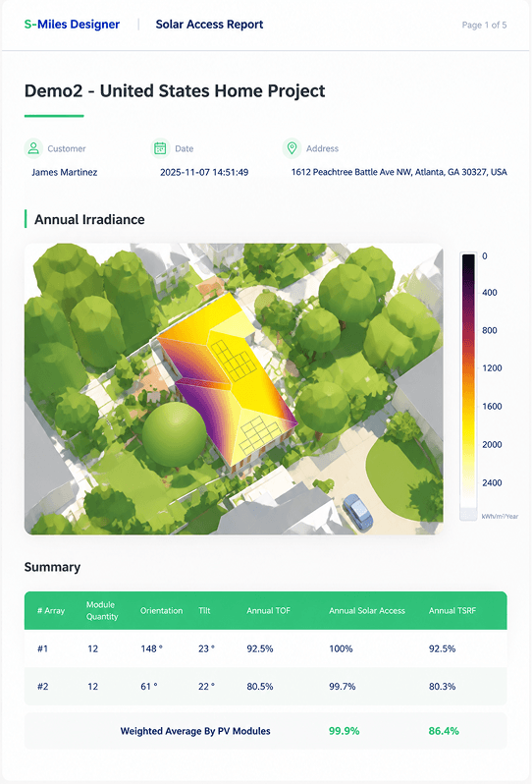Click the upper solar panel array on the roof
This screenshot has width=532, height=784.
point(234,361)
